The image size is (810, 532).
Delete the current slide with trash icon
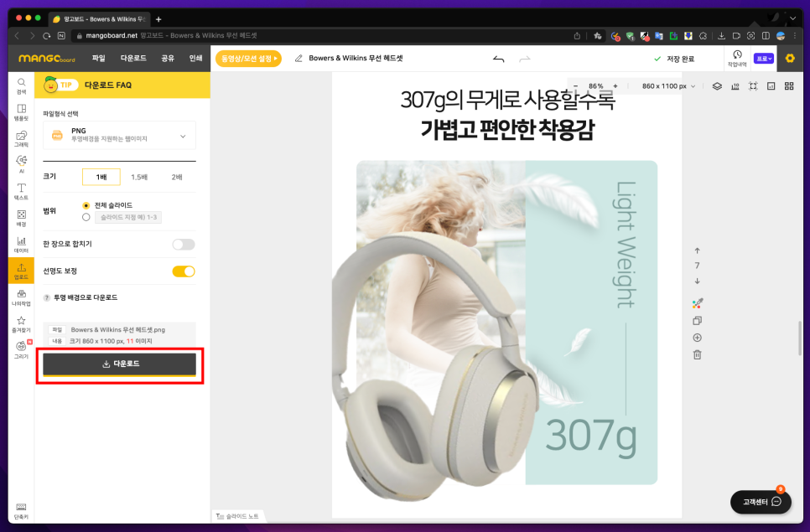coord(698,354)
